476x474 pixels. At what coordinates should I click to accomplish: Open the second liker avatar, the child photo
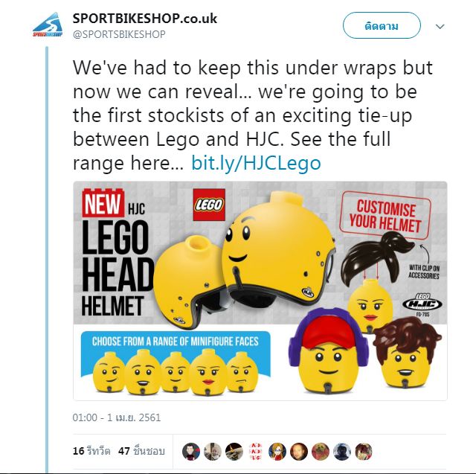pos(213,452)
